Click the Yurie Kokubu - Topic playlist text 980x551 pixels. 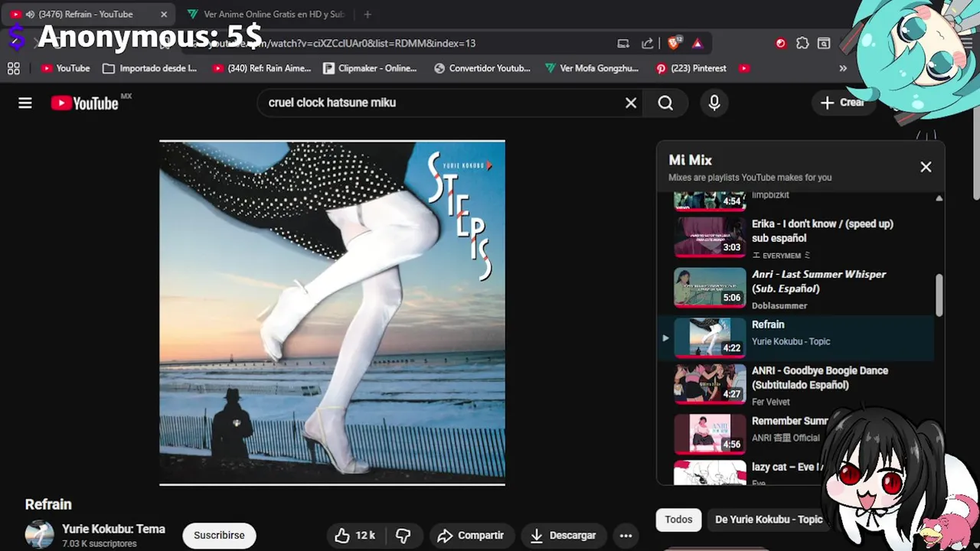click(791, 341)
